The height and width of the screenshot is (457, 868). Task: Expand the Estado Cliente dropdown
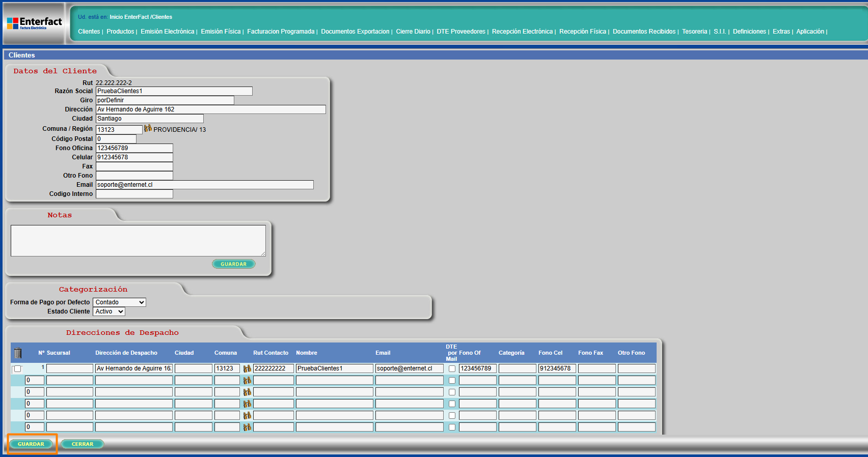[108, 311]
